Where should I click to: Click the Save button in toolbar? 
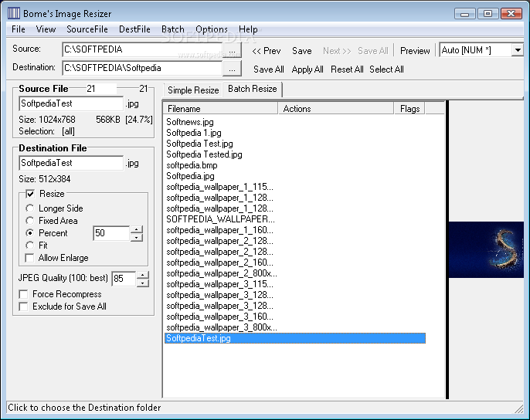[x=302, y=51]
